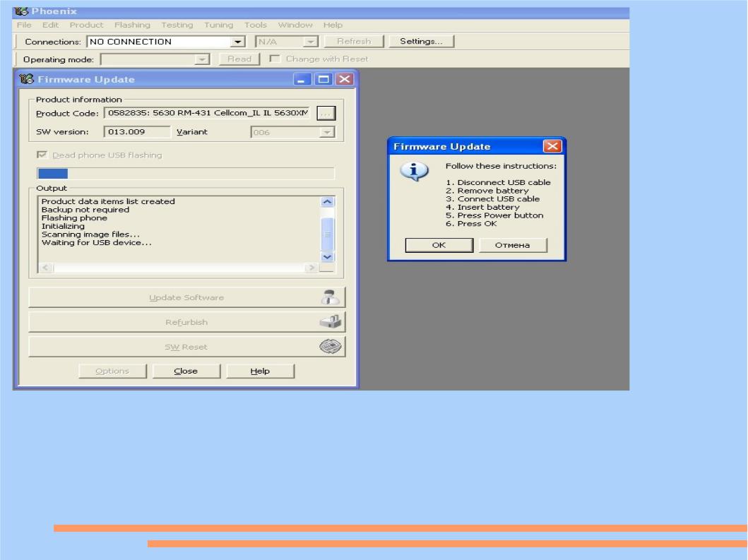Click the SW Reset button
Screen dimensions: 748x560
tap(186, 347)
